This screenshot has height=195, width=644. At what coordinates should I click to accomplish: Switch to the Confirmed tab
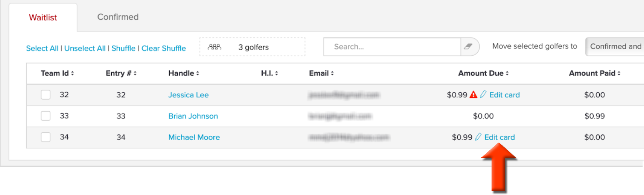point(118,17)
